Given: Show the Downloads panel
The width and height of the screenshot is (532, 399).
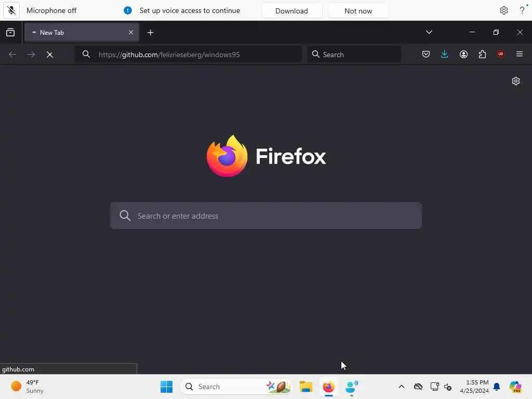Looking at the screenshot, I should (445, 54).
